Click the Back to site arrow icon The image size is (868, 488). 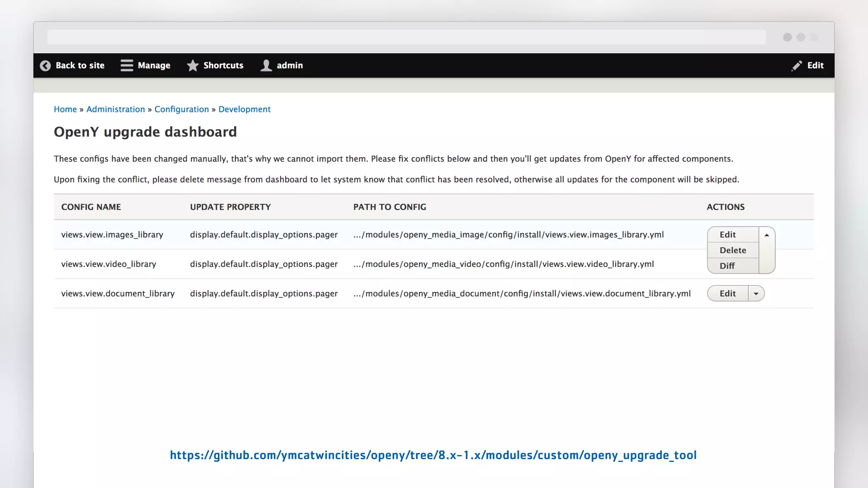(45, 66)
